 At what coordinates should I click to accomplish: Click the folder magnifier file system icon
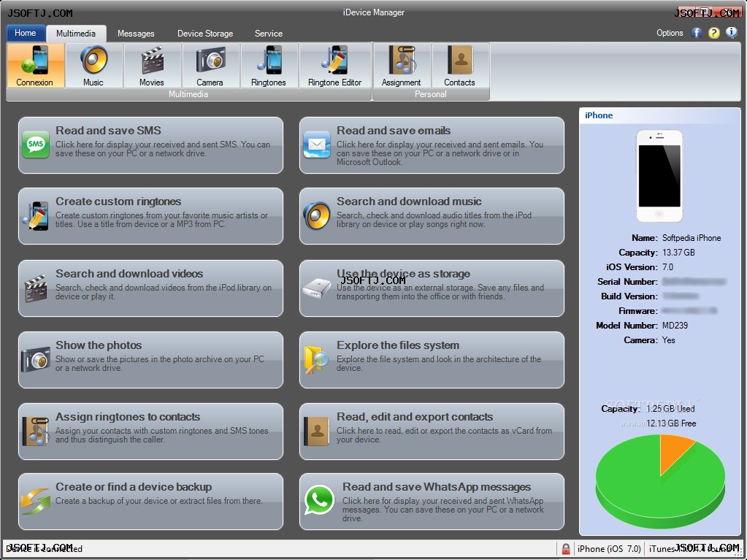(x=317, y=360)
